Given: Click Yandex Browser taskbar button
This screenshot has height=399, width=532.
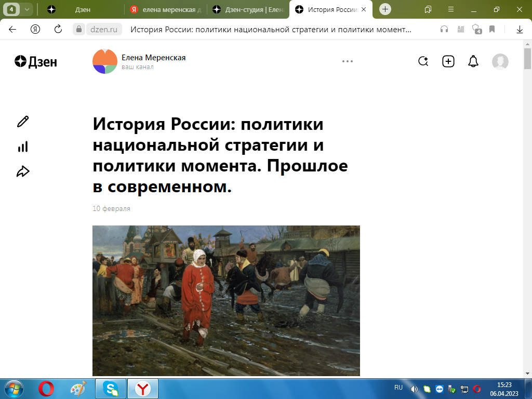Looking at the screenshot, I should point(143,389).
